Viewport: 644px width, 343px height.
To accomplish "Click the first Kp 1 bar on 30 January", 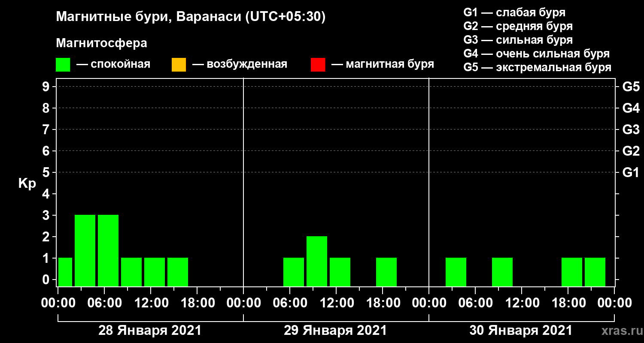I will pyautogui.click(x=456, y=272).
